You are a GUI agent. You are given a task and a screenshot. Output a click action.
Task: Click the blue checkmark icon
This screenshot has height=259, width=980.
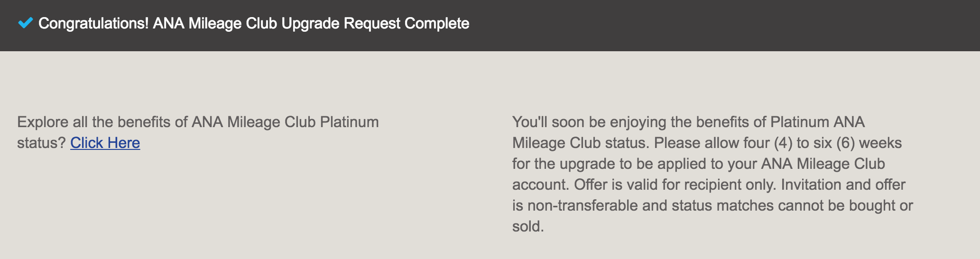(25, 23)
